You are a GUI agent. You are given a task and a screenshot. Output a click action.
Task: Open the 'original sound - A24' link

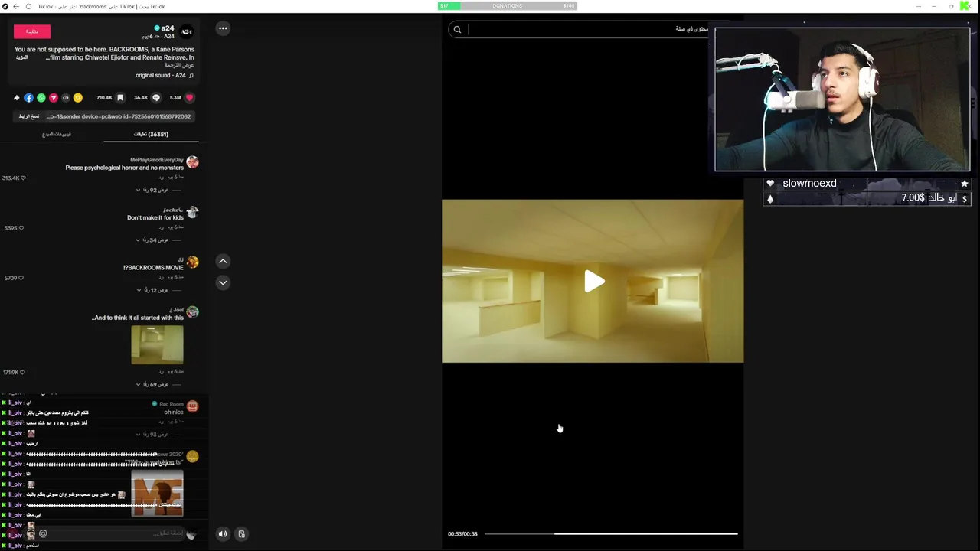[161, 75]
